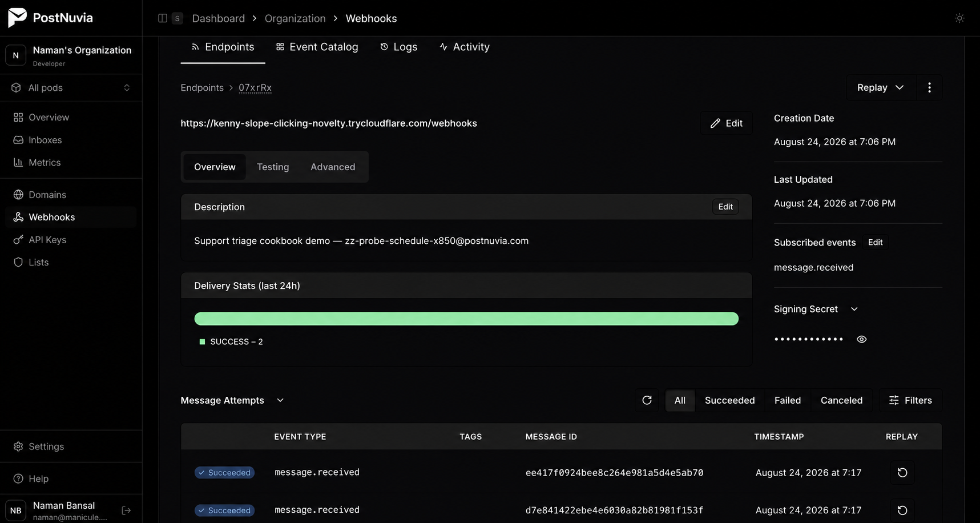
Task: Open Naman's Organization switcher
Action: pos(71,55)
